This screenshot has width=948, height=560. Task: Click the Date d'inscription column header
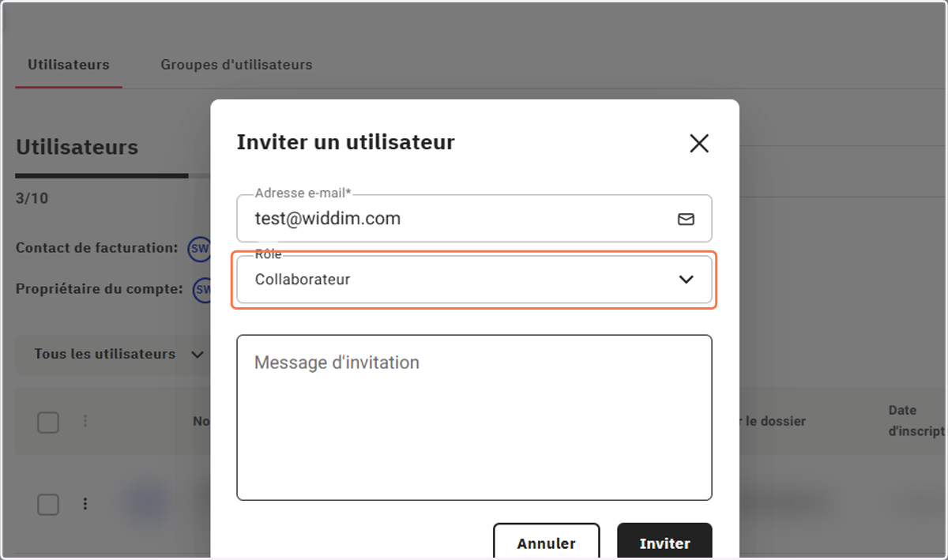point(916,421)
